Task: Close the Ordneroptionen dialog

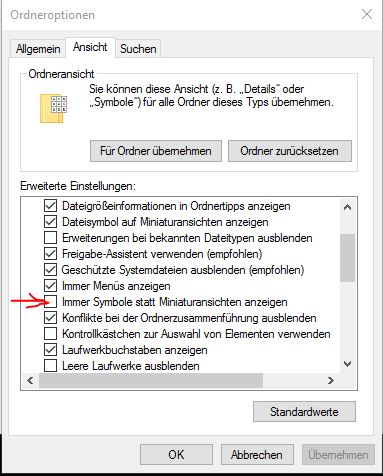Action: pyautogui.click(x=367, y=14)
